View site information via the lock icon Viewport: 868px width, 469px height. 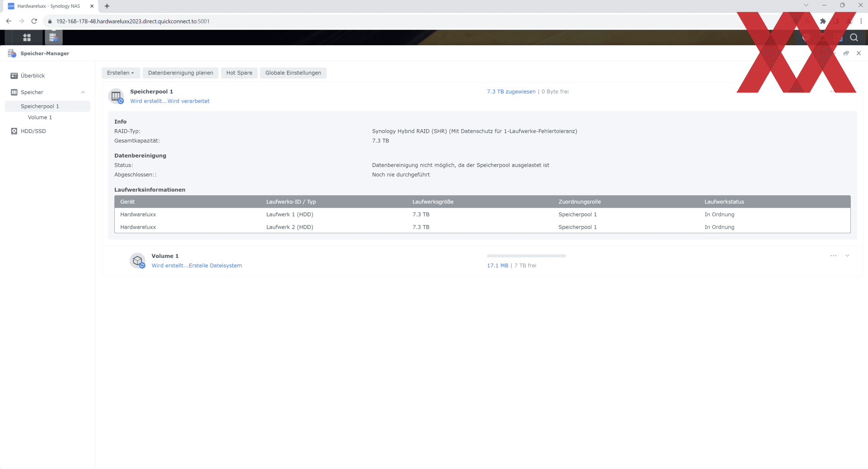point(50,21)
